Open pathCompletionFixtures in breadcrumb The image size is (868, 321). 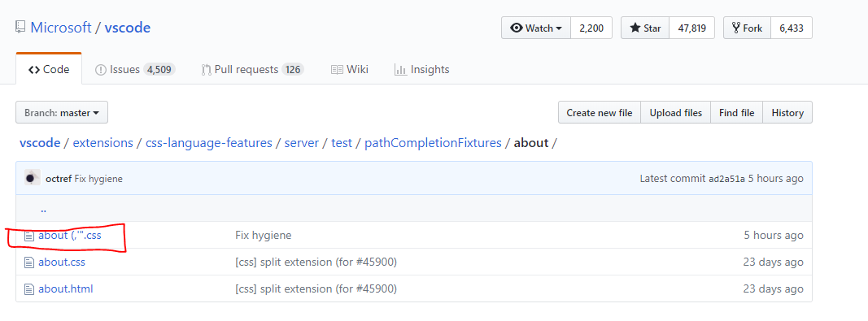[x=433, y=143]
